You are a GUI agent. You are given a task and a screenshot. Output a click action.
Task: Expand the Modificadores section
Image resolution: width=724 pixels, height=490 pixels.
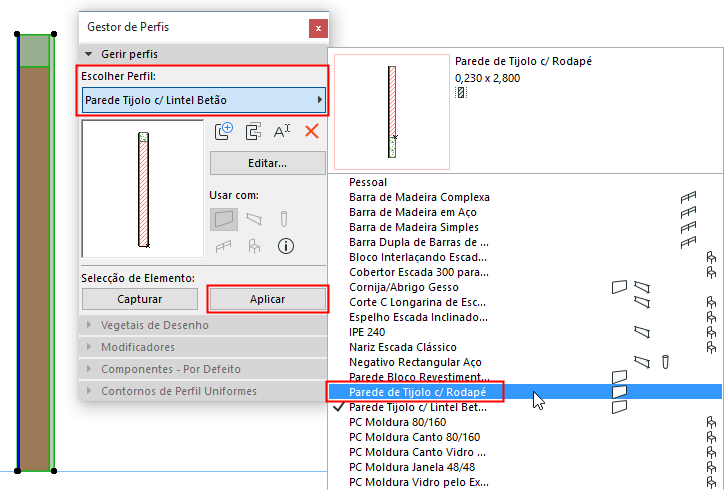point(203,347)
